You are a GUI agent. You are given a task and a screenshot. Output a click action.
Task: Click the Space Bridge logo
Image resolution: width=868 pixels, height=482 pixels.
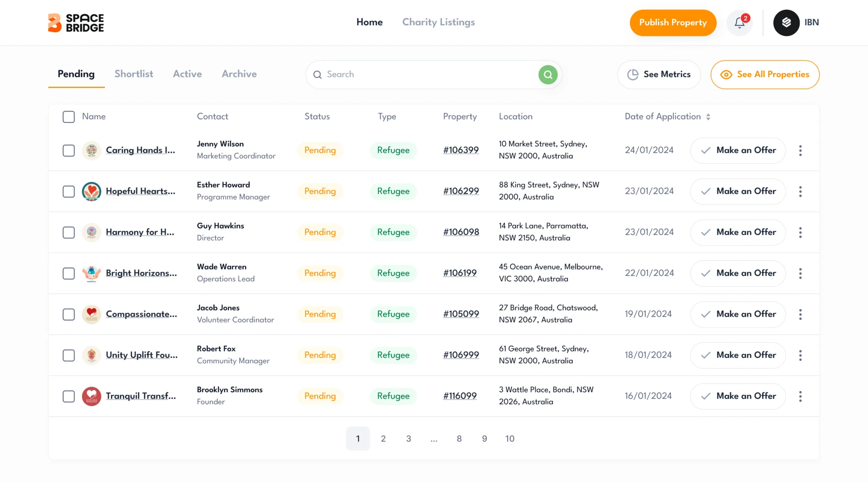[x=76, y=23]
